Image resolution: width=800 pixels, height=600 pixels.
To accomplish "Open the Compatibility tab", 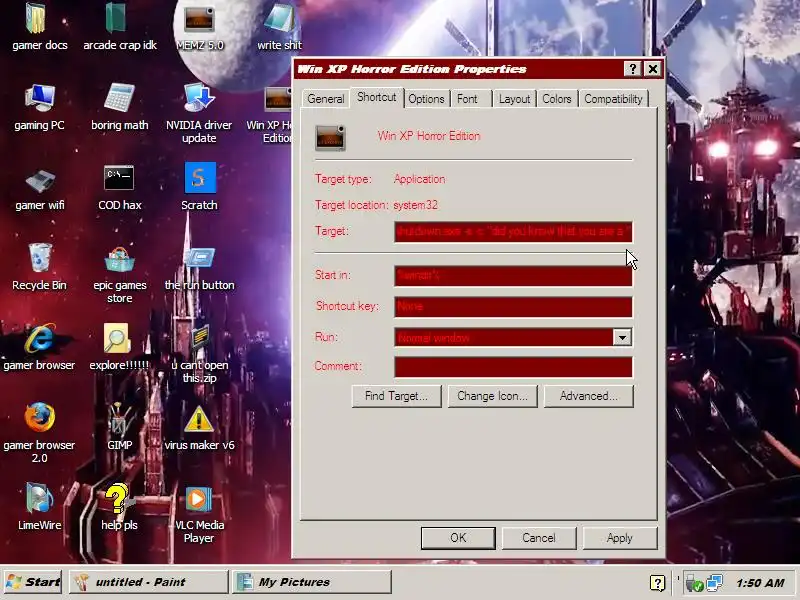I will pos(613,99).
